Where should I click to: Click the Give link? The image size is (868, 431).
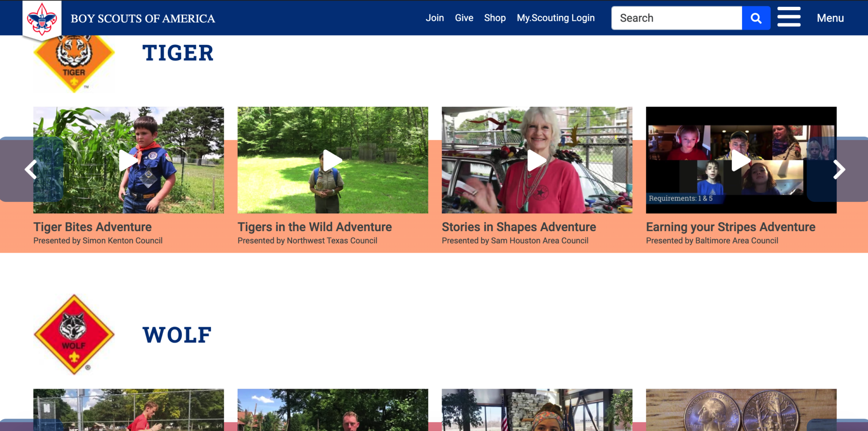click(x=464, y=18)
